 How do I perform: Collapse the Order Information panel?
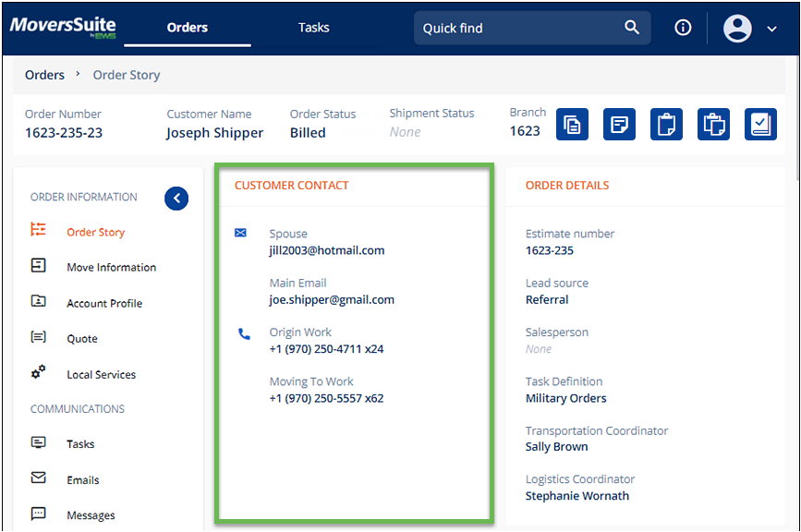(176, 198)
